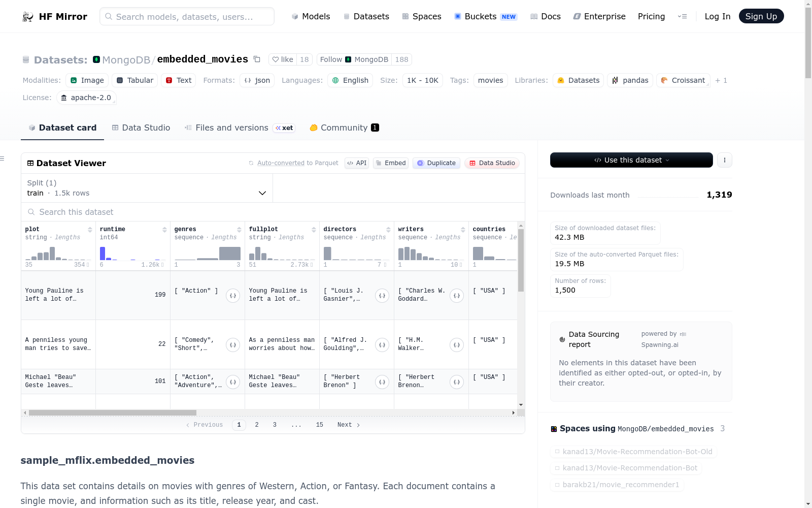Focus the top search models field
This screenshot has width=812, height=508.
pos(187,16)
